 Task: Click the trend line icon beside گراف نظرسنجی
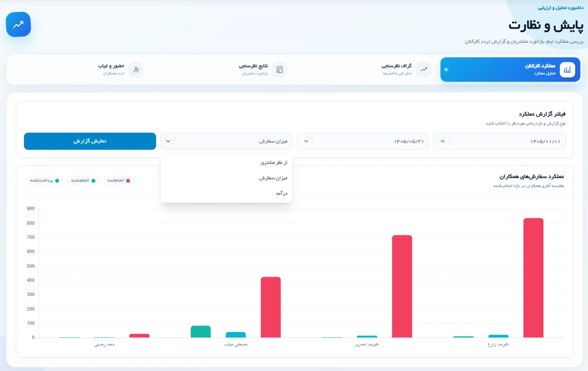pyautogui.click(x=423, y=70)
